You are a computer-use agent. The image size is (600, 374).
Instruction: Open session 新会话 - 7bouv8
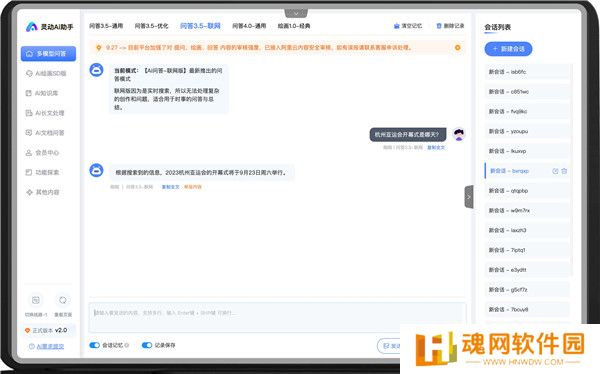pyautogui.click(x=527, y=309)
